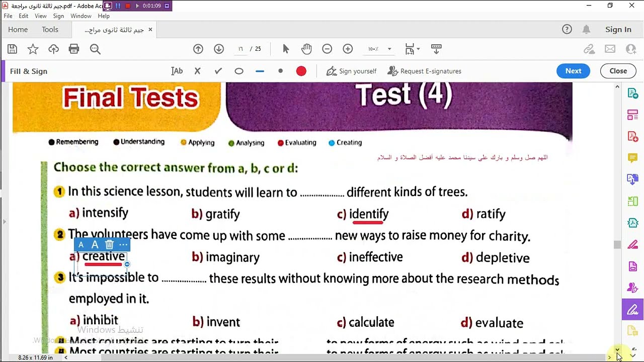Expand the left navigation pane arrow

click(x=4, y=221)
